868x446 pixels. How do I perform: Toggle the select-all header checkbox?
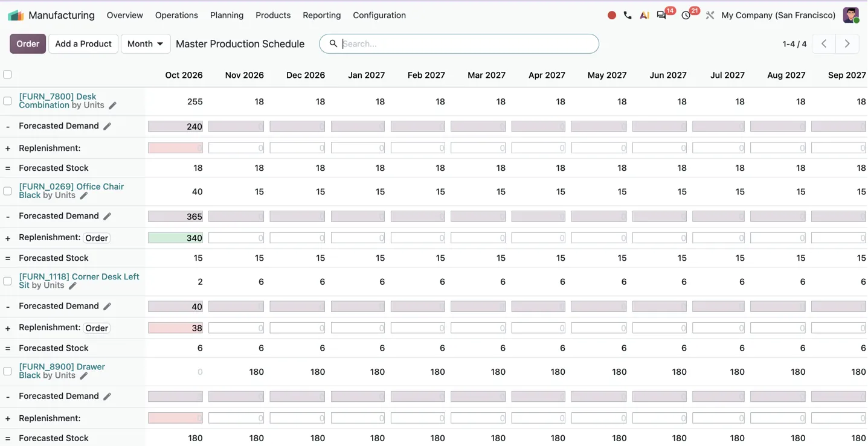pyautogui.click(x=7, y=74)
